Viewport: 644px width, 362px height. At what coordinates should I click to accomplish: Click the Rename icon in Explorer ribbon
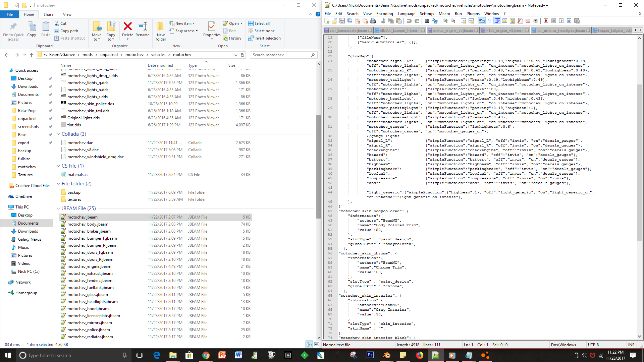143,29
